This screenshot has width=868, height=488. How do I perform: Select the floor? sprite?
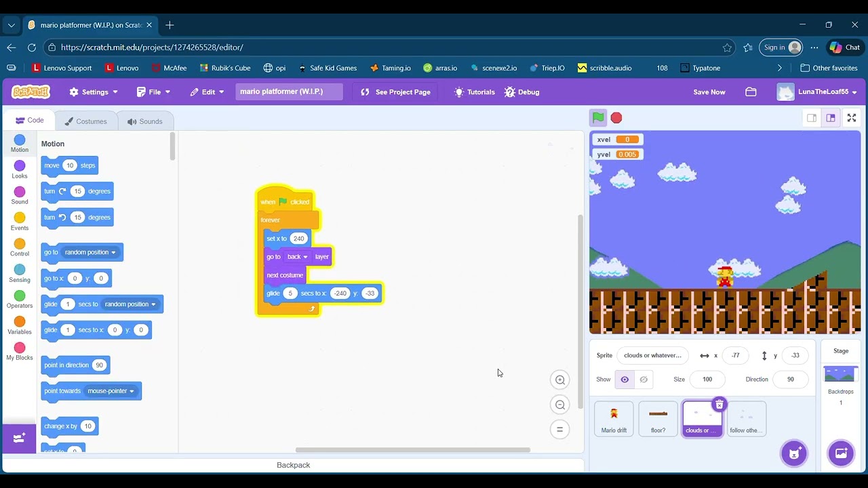[x=658, y=418]
